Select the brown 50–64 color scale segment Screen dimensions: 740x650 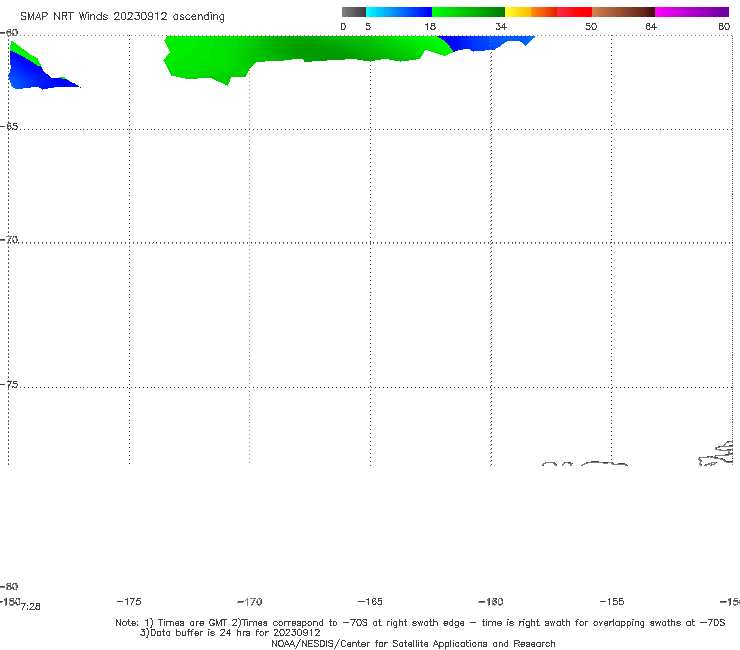tap(623, 12)
